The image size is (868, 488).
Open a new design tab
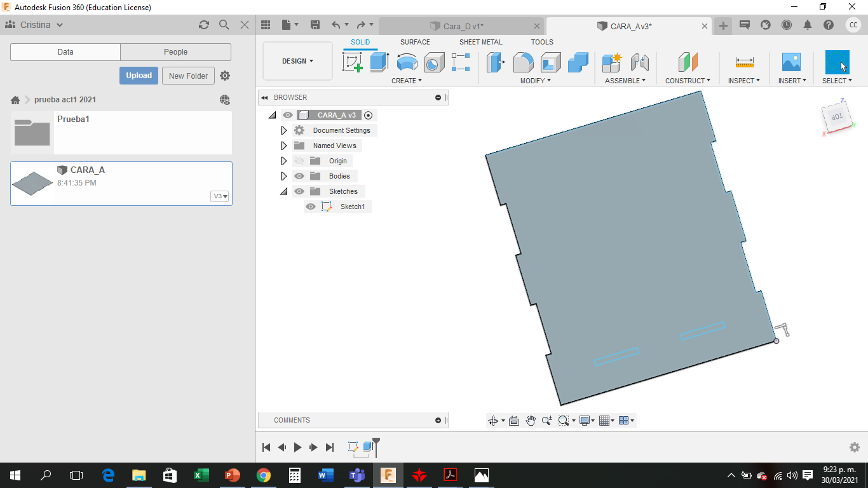[723, 25]
